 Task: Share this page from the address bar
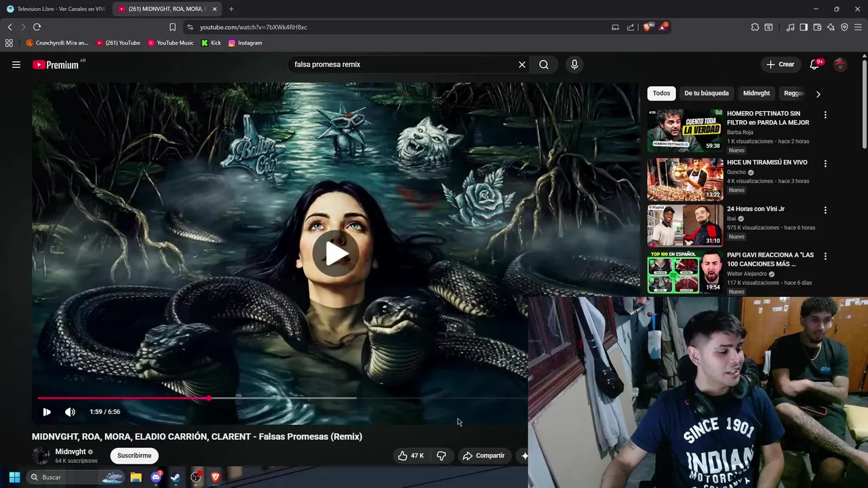point(631,27)
